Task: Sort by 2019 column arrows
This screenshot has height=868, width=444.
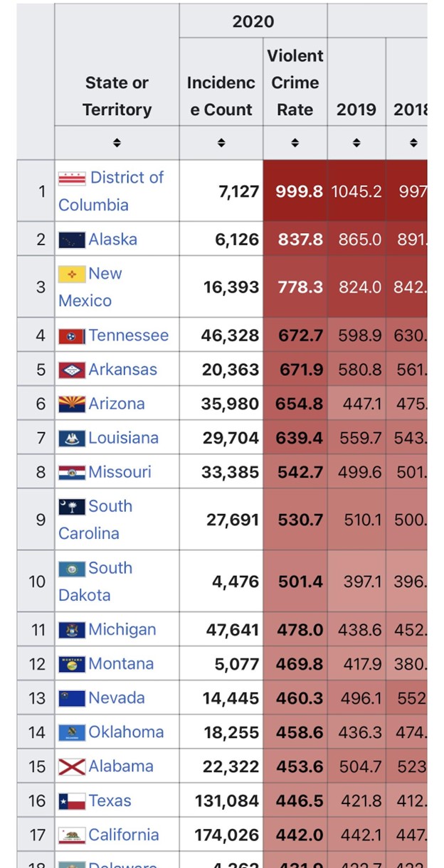Action: [x=356, y=143]
